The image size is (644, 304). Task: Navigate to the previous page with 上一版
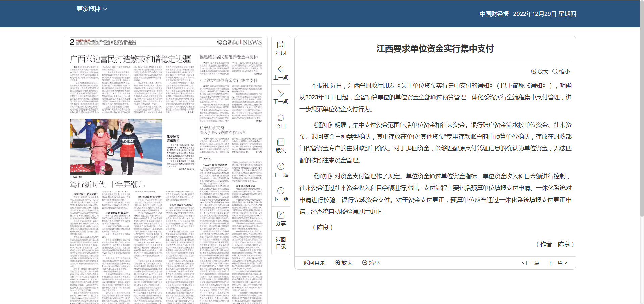coord(281,170)
